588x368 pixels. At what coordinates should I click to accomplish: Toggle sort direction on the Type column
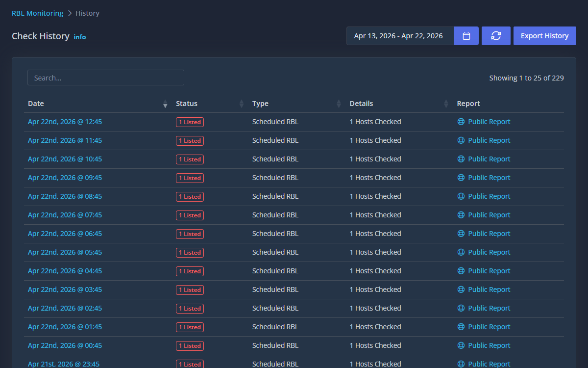338,104
